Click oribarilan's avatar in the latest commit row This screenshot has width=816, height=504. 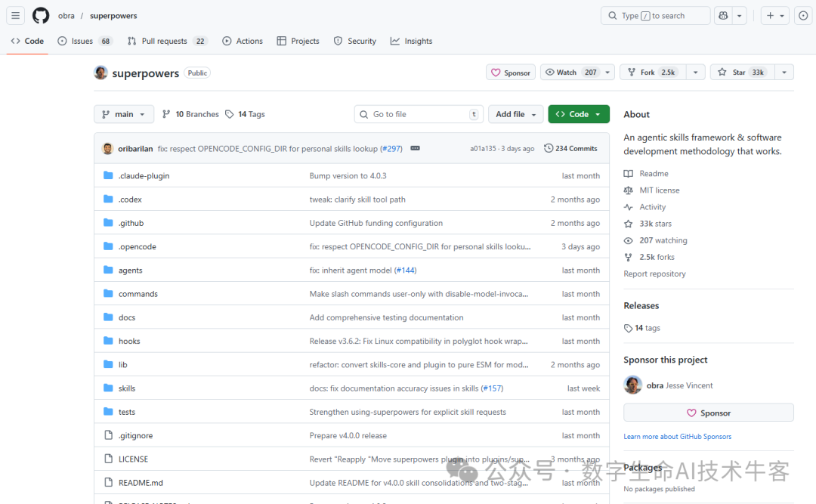tap(108, 148)
